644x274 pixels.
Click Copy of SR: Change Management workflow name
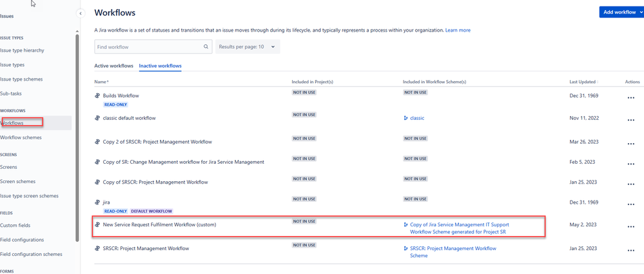(x=184, y=162)
